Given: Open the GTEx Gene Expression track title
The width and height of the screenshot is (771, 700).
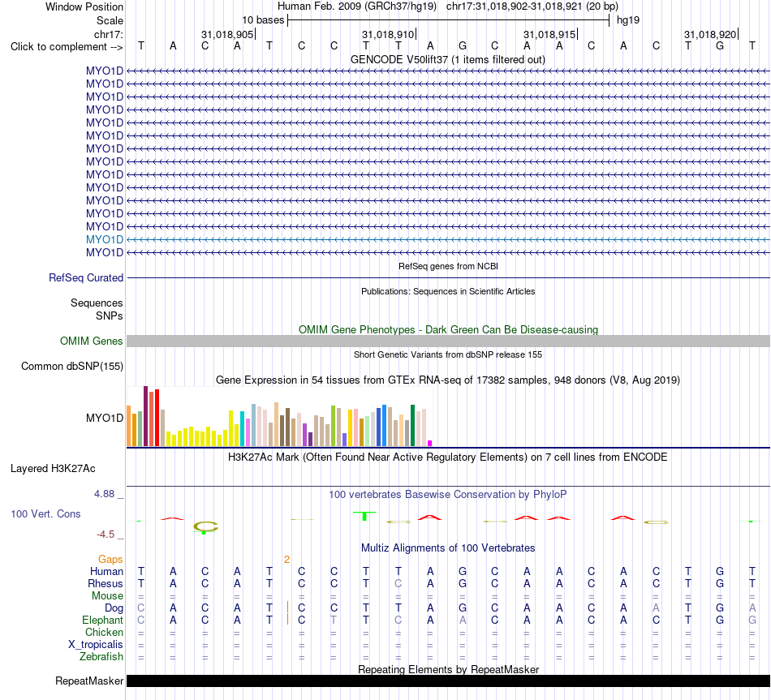Looking at the screenshot, I should tap(448, 380).
